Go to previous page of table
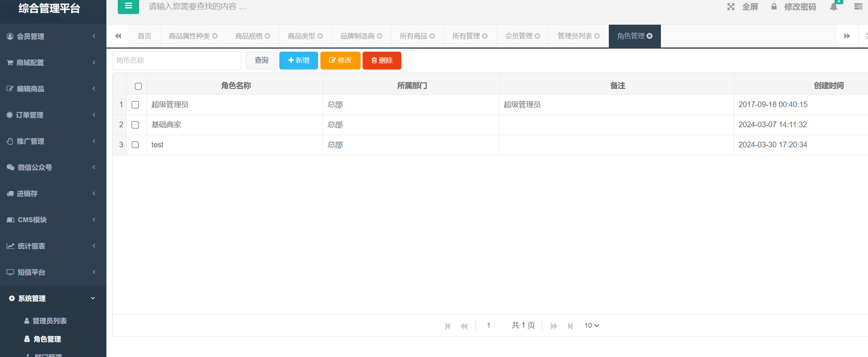The image size is (868, 357). click(464, 326)
